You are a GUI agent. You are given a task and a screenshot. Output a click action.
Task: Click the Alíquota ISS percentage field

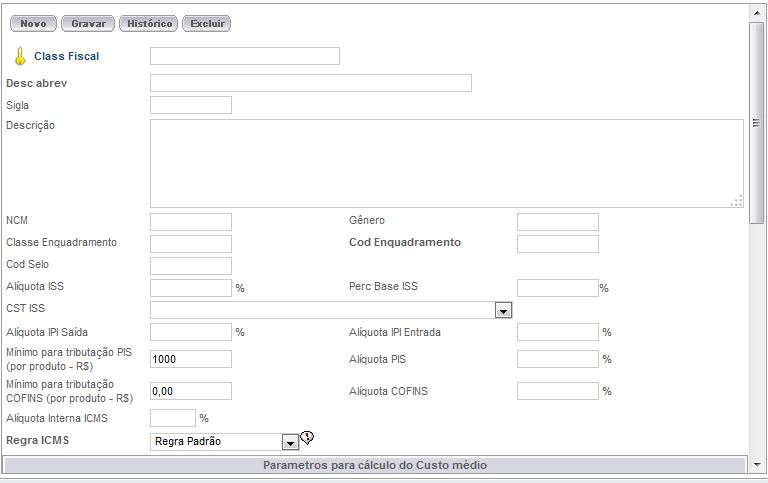(x=191, y=288)
